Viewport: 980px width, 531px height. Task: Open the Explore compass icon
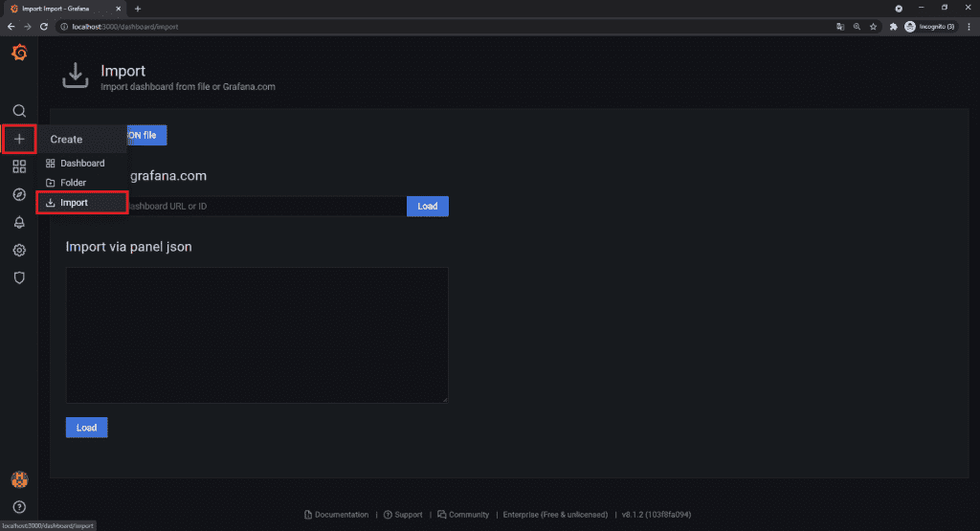(x=19, y=194)
